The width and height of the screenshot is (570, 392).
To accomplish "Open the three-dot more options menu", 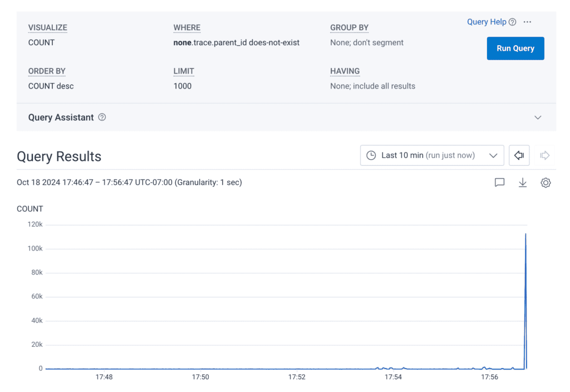I will click(x=528, y=22).
